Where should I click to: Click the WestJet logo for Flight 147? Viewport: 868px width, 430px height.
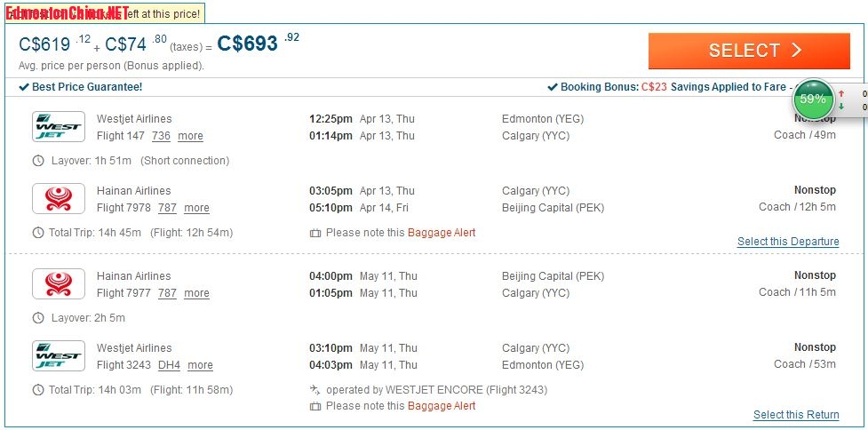(x=59, y=127)
